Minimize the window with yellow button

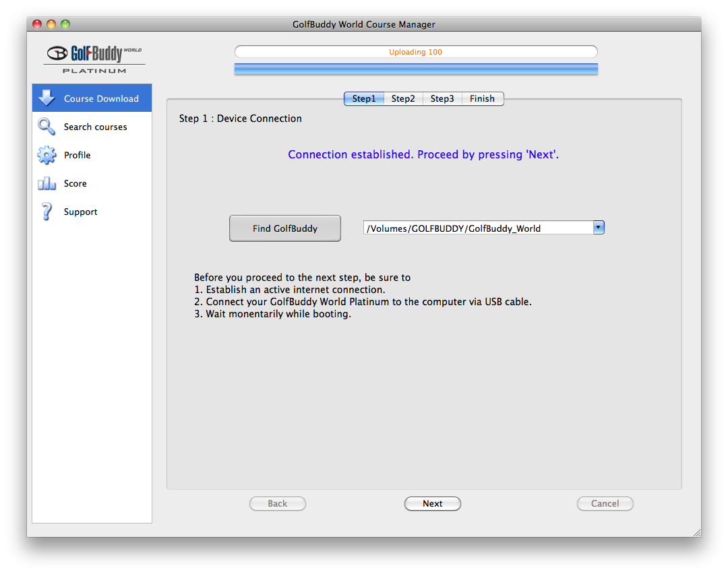click(x=51, y=24)
